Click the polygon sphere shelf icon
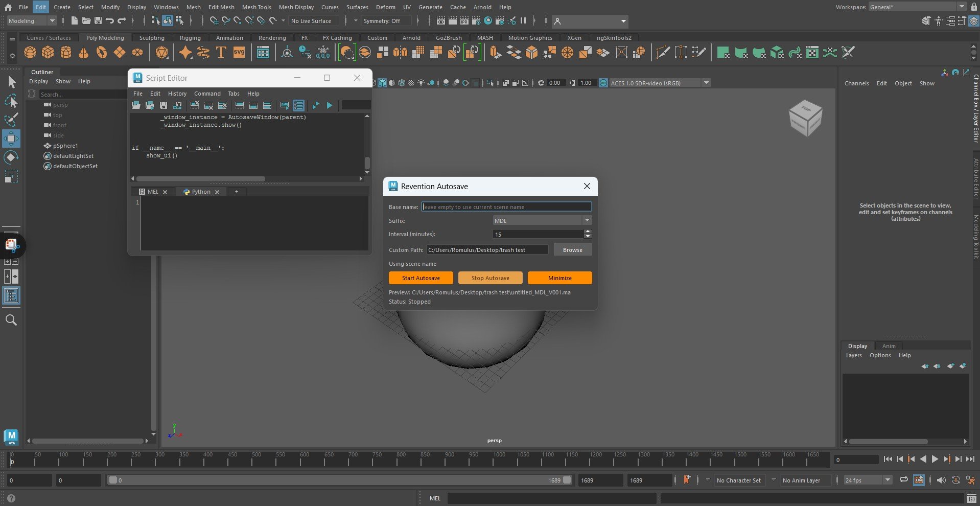The height and width of the screenshot is (506, 980). pyautogui.click(x=30, y=53)
